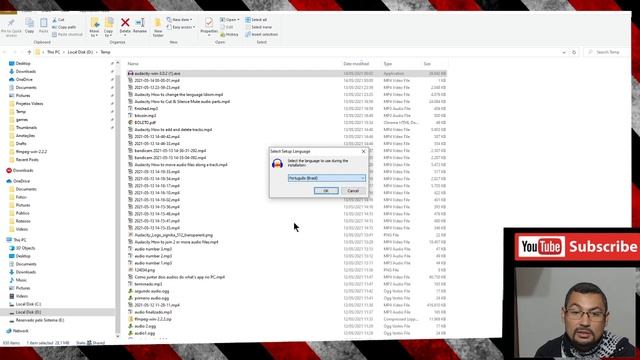Click the Cut scissors command
Screen dimensions: 640x360
58,20
